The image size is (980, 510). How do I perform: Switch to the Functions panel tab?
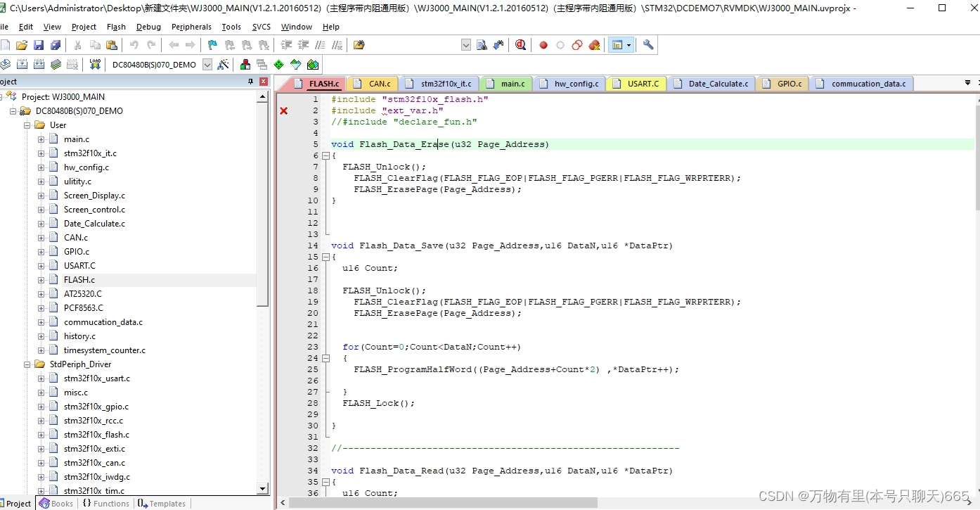point(105,504)
